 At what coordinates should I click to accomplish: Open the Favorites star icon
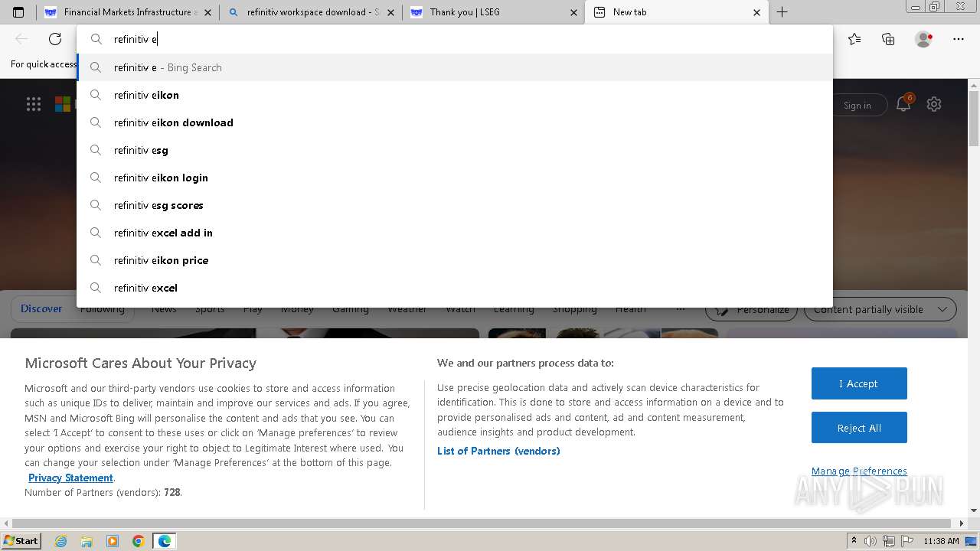click(854, 39)
